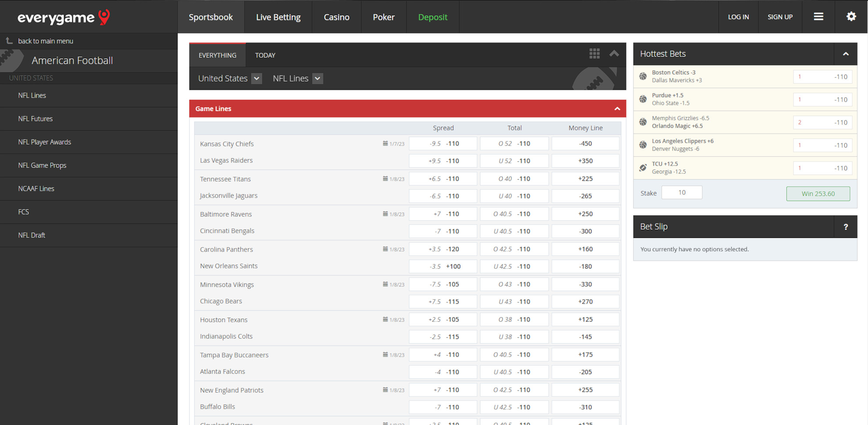
Task: Go to Live Betting
Action: (278, 17)
